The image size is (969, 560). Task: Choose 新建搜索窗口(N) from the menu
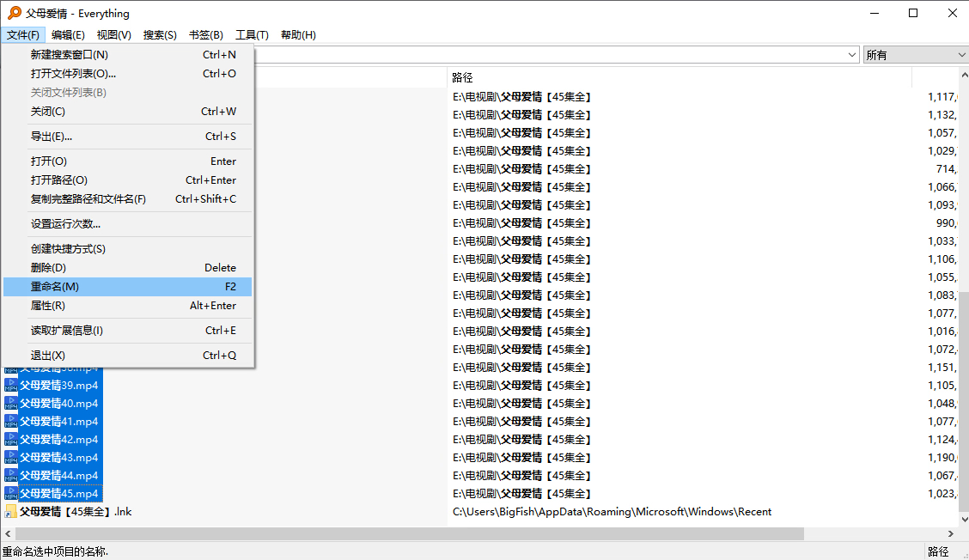127,54
